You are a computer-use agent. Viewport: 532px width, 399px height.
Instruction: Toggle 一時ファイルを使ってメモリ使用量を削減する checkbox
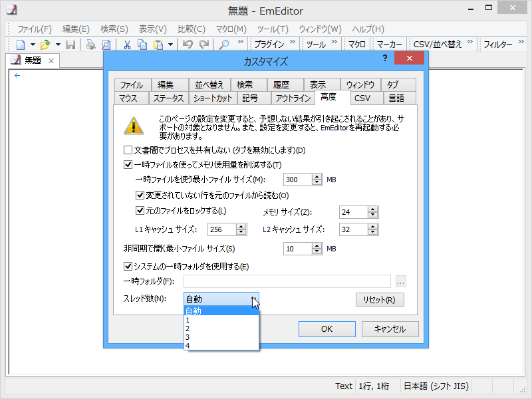tap(128, 165)
